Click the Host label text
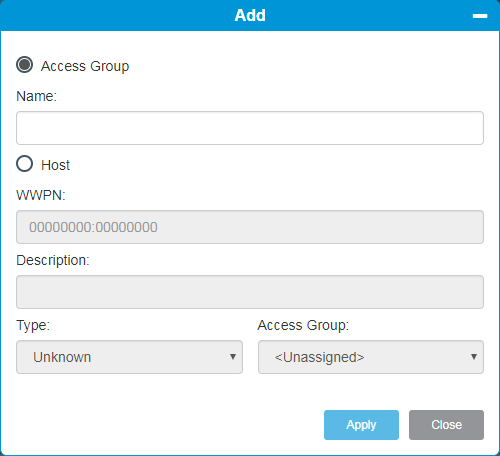Viewport: 500px width, 456px height. coord(55,165)
